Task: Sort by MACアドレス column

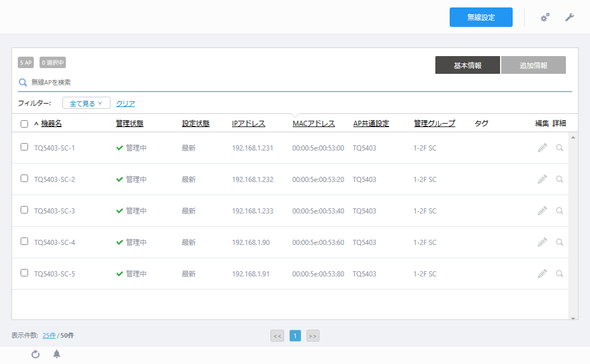Action: [x=313, y=124]
